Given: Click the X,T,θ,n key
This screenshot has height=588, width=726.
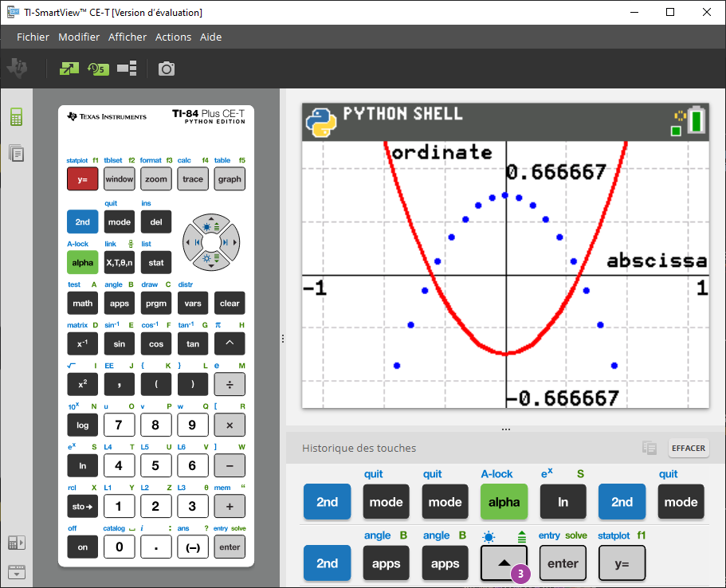Looking at the screenshot, I should [119, 262].
